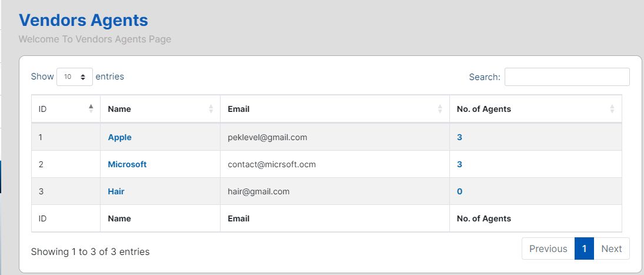The width and height of the screenshot is (644, 275).
Task: Click the No. of Agents header text
Action: [x=483, y=109]
